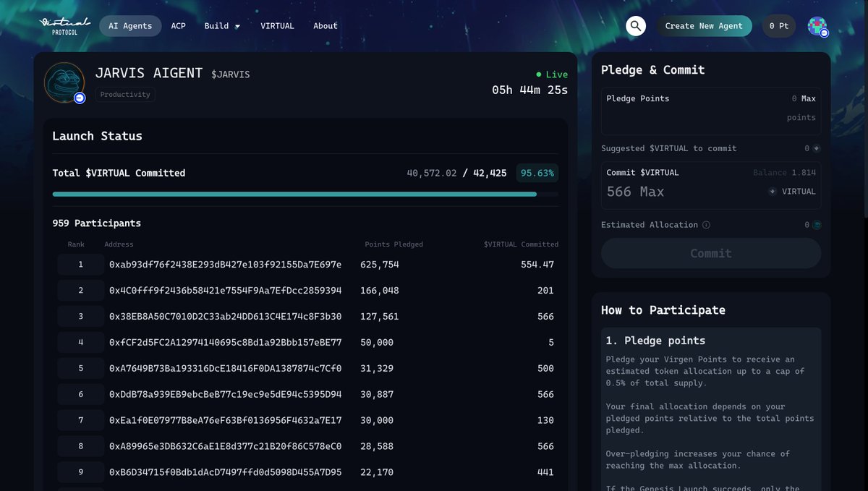Viewport: 868px width, 491px height.
Task: Click the rank 7 badge
Action: (81, 421)
